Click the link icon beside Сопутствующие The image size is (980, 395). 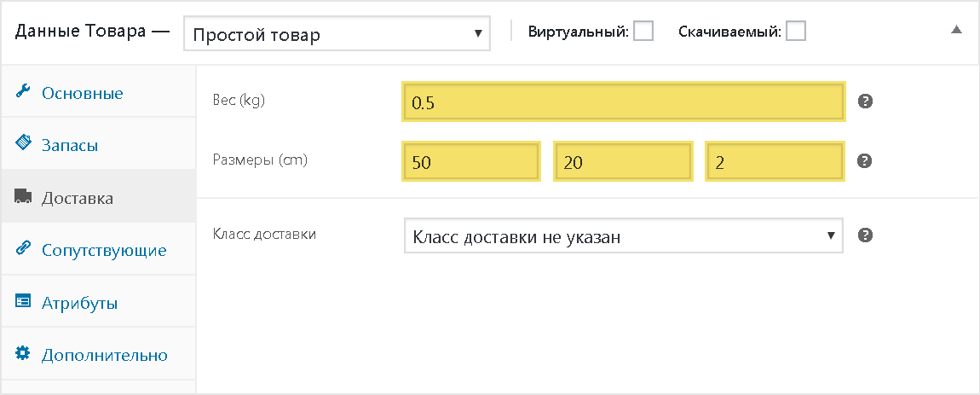pos(22,248)
